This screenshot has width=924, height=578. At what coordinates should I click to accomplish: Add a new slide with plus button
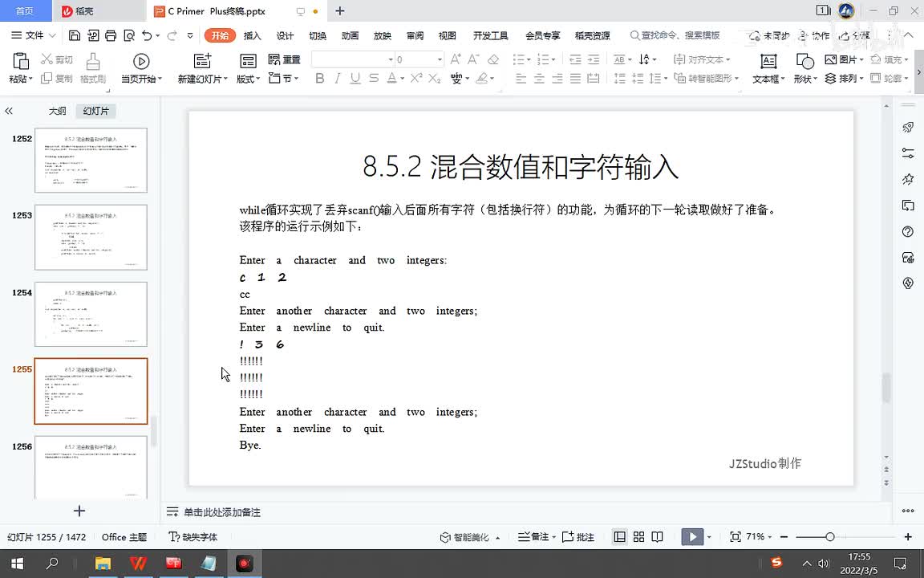pyautogui.click(x=79, y=511)
